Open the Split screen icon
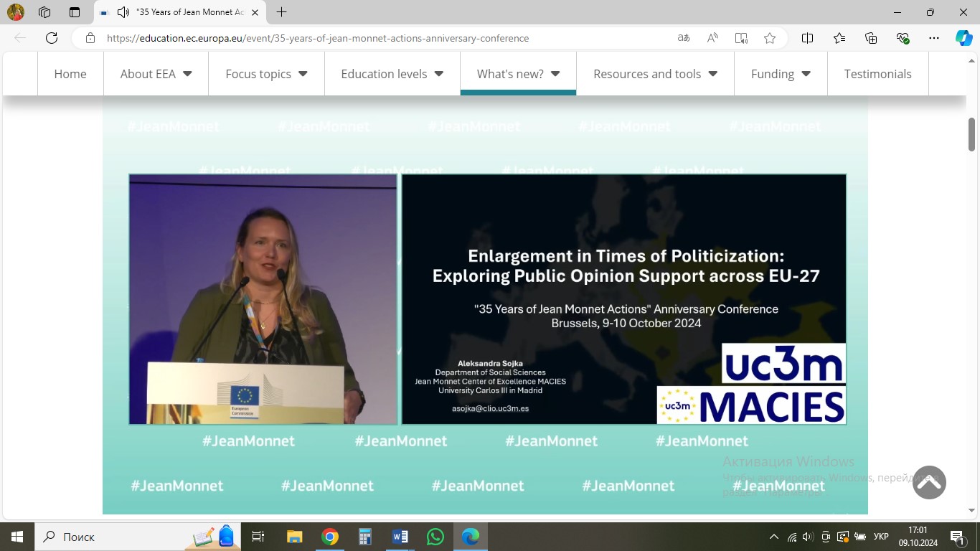Viewport: 980px width, 551px height. click(807, 38)
